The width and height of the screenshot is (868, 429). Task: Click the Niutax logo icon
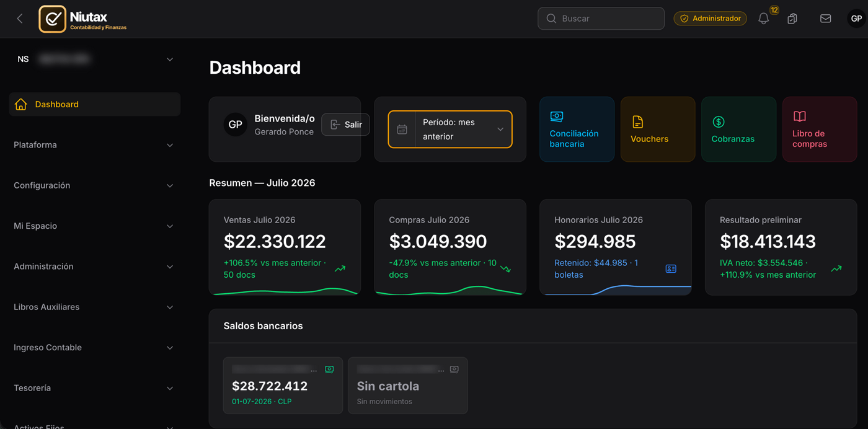(53, 19)
